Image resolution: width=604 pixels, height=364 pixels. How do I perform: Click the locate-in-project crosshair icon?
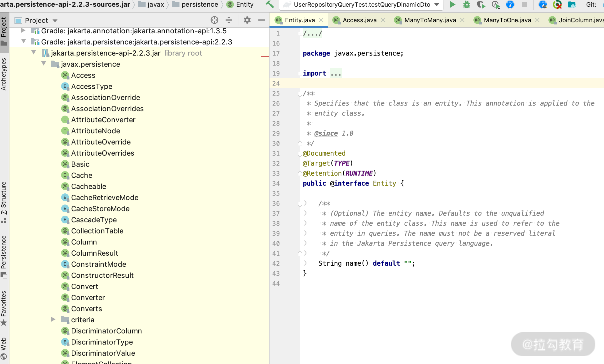(x=214, y=20)
